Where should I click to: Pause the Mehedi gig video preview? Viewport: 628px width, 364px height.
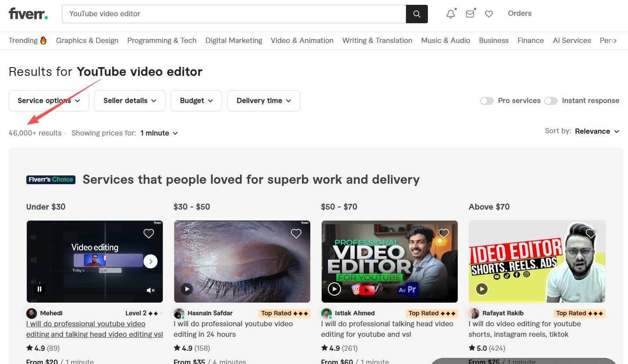[x=39, y=289]
